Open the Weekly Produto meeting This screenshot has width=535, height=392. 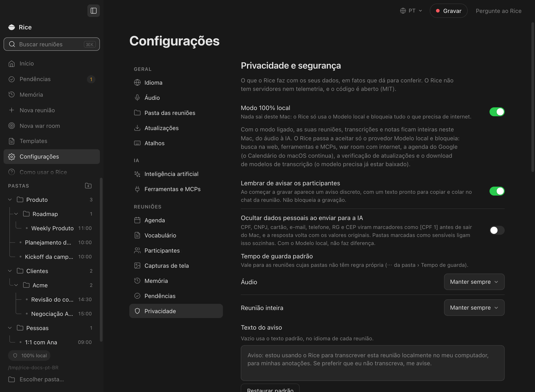[52, 228]
